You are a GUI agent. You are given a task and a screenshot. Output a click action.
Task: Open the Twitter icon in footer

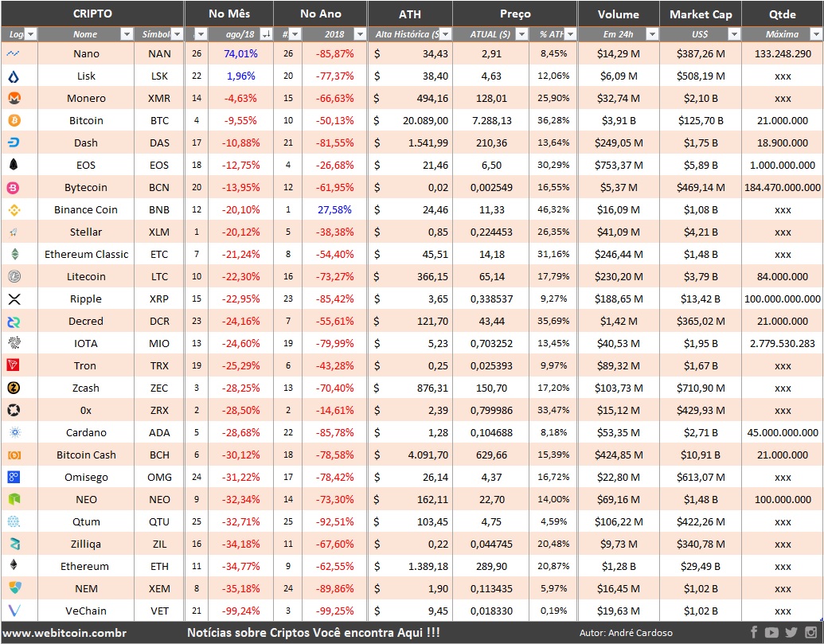(791, 632)
